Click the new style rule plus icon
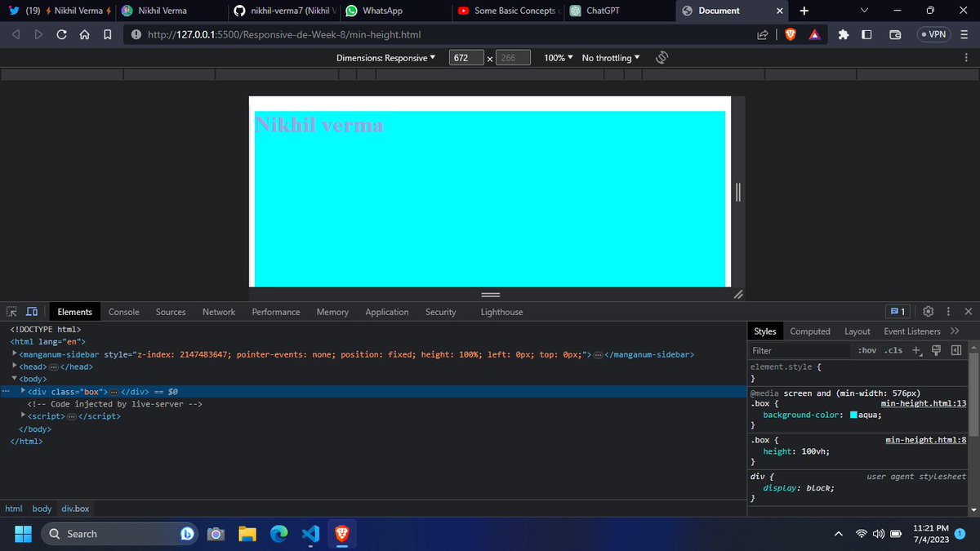Viewport: 980px width, 551px height. click(x=916, y=350)
